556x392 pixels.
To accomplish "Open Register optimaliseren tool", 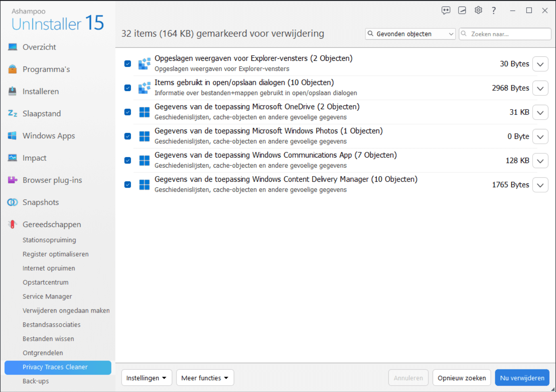I will tap(56, 254).
